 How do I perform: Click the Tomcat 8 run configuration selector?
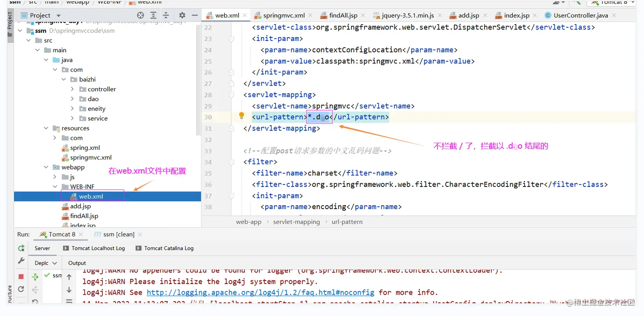612,3
